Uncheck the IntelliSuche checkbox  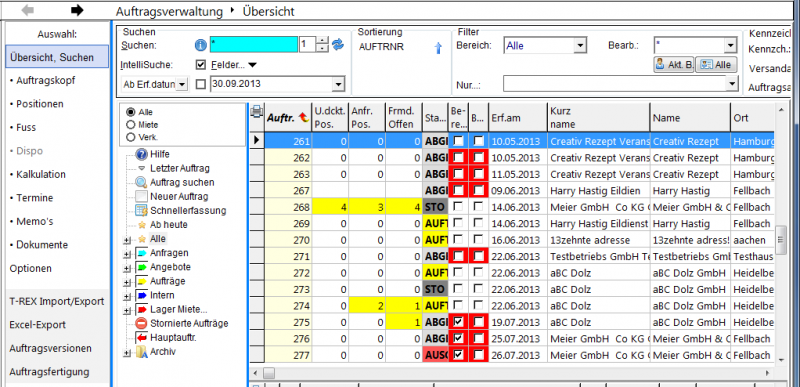[x=201, y=65]
